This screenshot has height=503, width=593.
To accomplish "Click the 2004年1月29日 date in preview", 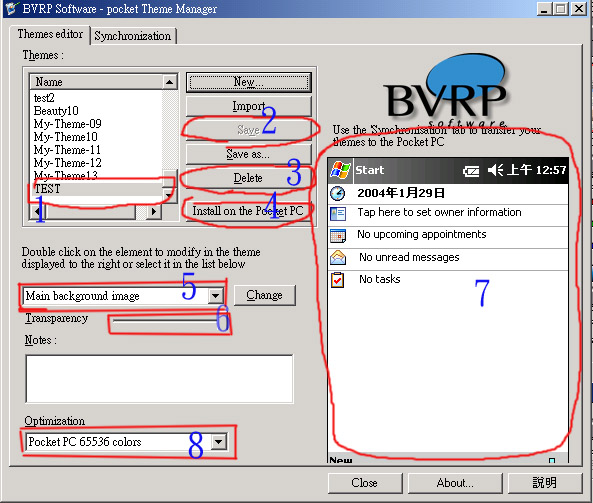I will pyautogui.click(x=401, y=193).
